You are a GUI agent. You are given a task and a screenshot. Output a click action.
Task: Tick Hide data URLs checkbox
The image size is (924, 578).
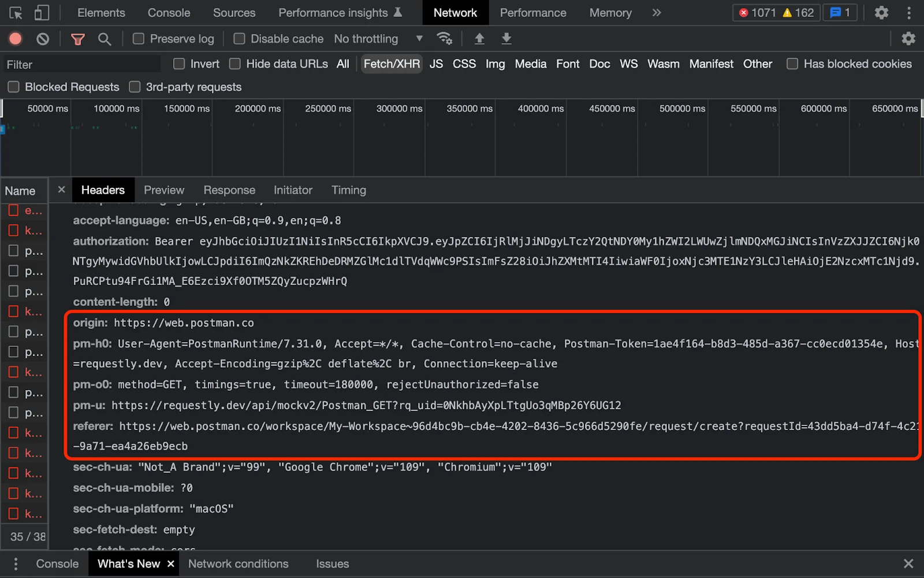click(x=235, y=64)
